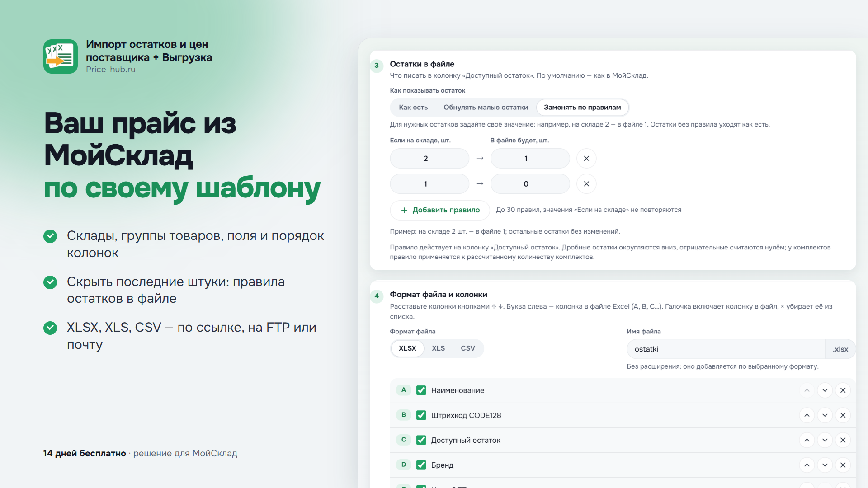Click the Price-hub app logo icon

tap(61, 56)
